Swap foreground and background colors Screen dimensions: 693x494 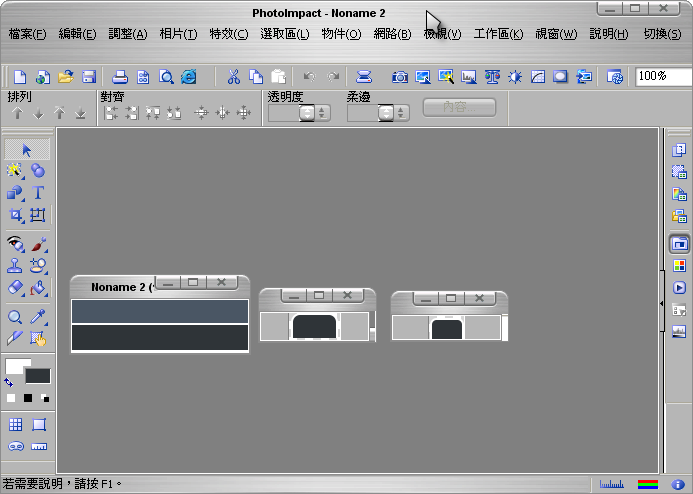tap(9, 382)
